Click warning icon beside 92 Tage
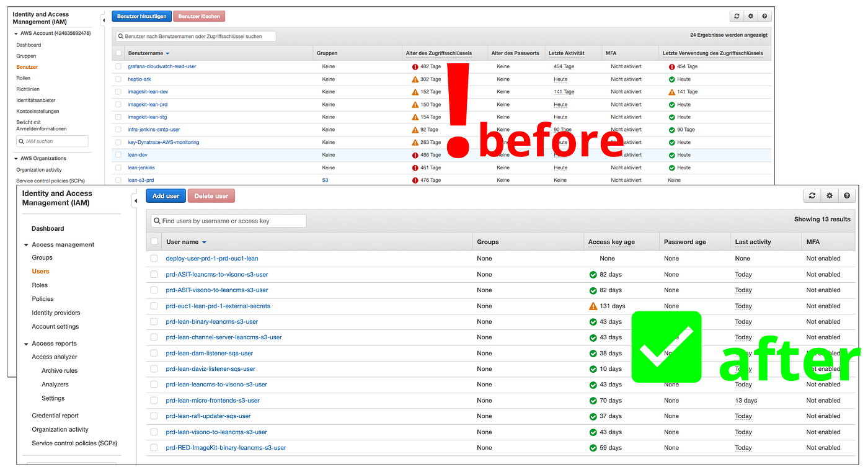This screenshot has height=472, width=868. coord(415,130)
